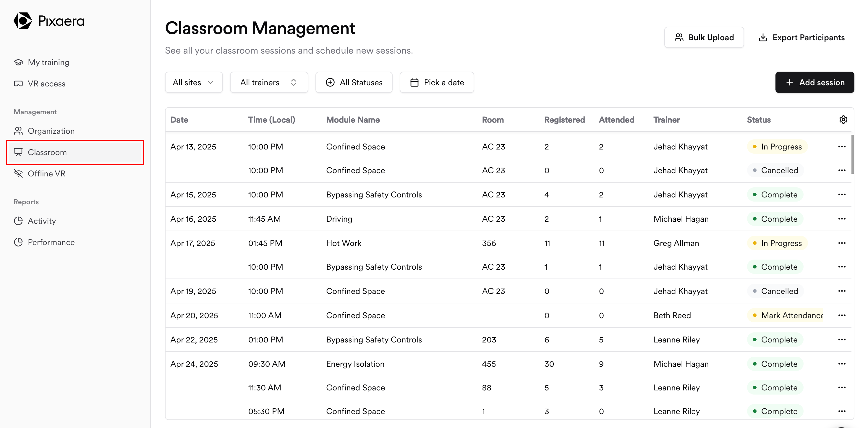Click Export Participants
The height and width of the screenshot is (428, 868).
click(x=801, y=37)
